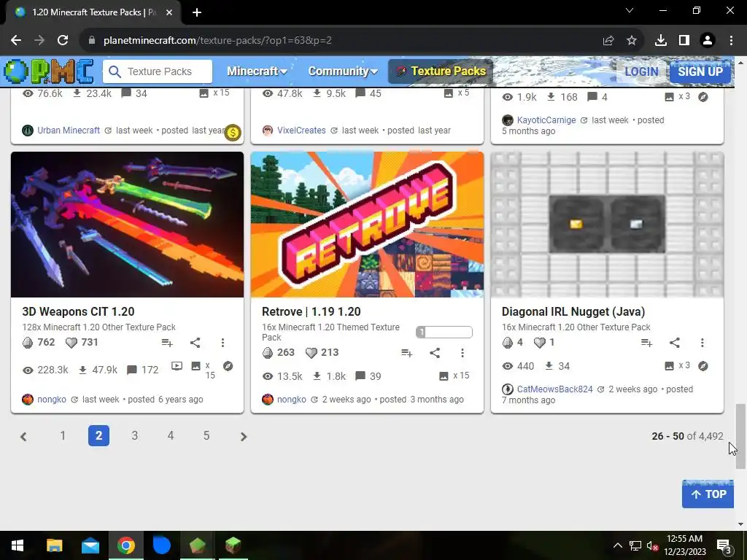Open the tab search chevron
This screenshot has width=747, height=560.
click(x=630, y=10)
